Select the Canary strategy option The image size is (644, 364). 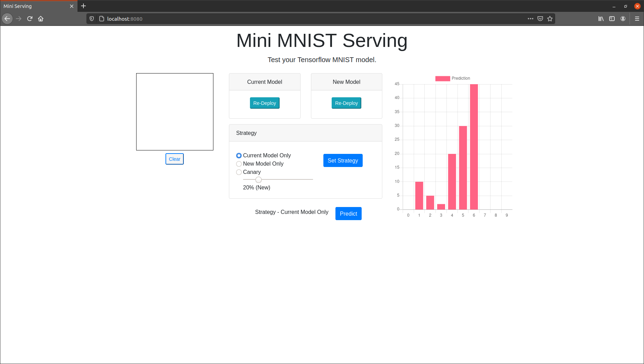(x=239, y=172)
